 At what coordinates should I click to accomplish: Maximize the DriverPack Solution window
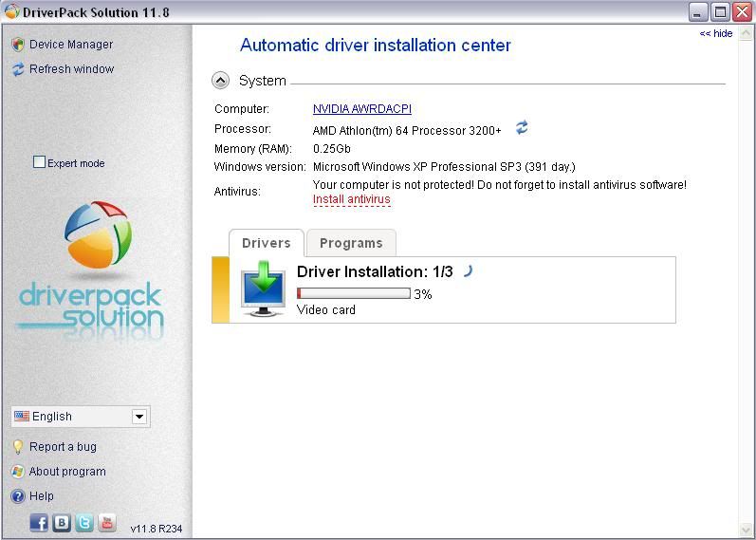click(x=720, y=12)
